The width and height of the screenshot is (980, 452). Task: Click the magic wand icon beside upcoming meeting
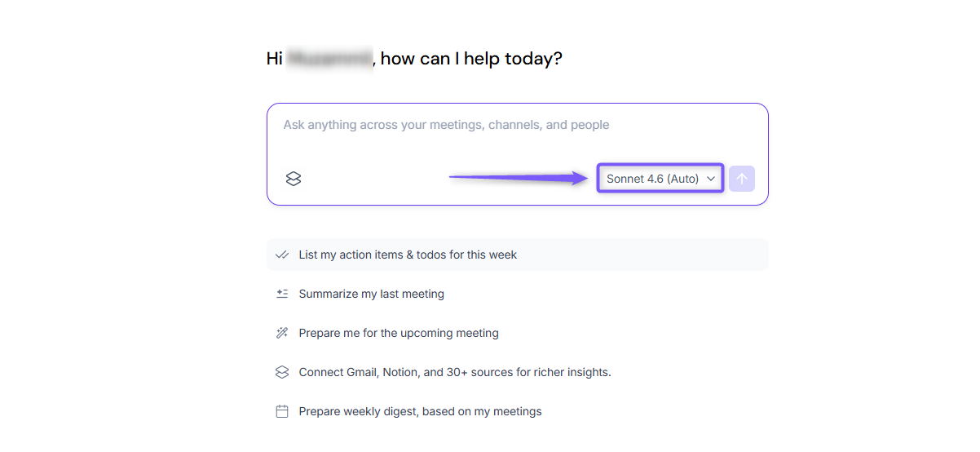282,333
